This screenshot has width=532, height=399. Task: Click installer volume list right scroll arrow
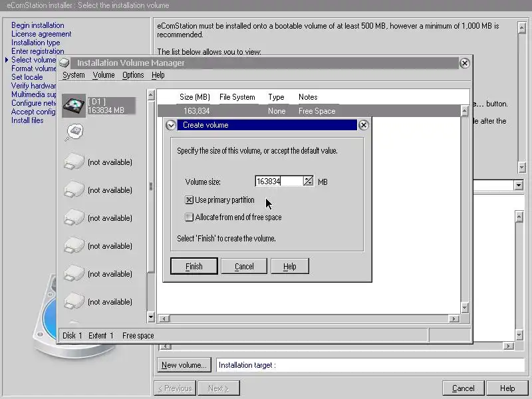pos(508,346)
